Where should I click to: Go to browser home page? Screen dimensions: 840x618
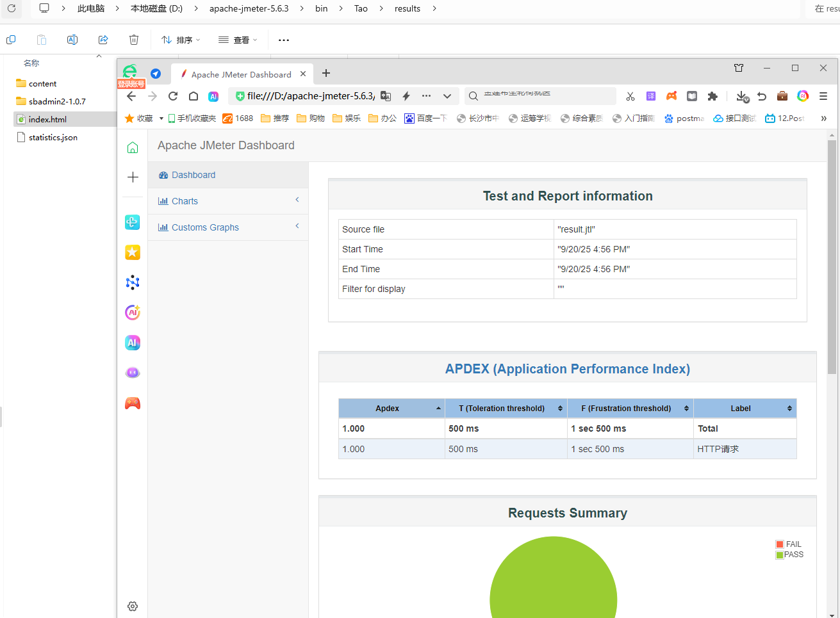(x=194, y=96)
